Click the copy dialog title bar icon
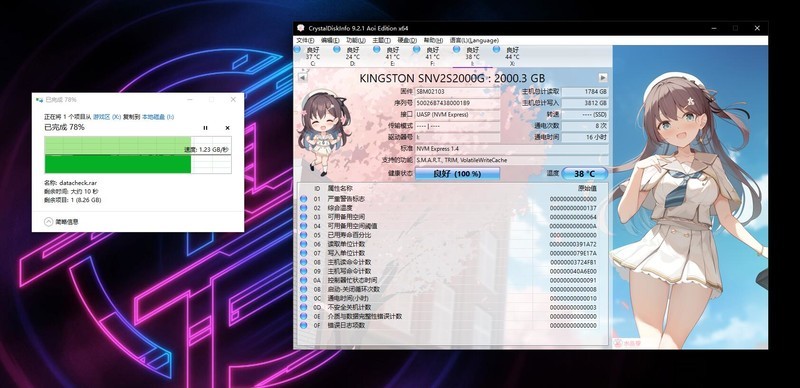This screenshot has width=800, height=388. point(39,100)
